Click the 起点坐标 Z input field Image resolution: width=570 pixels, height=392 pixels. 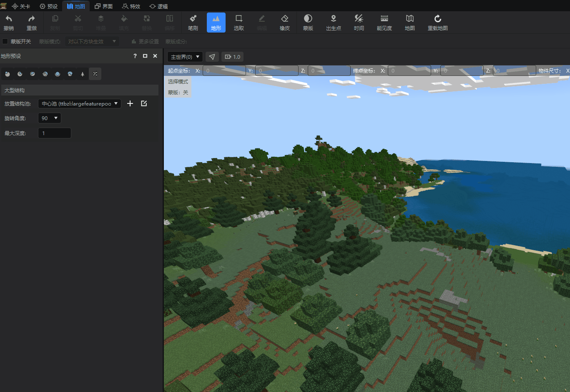(329, 70)
